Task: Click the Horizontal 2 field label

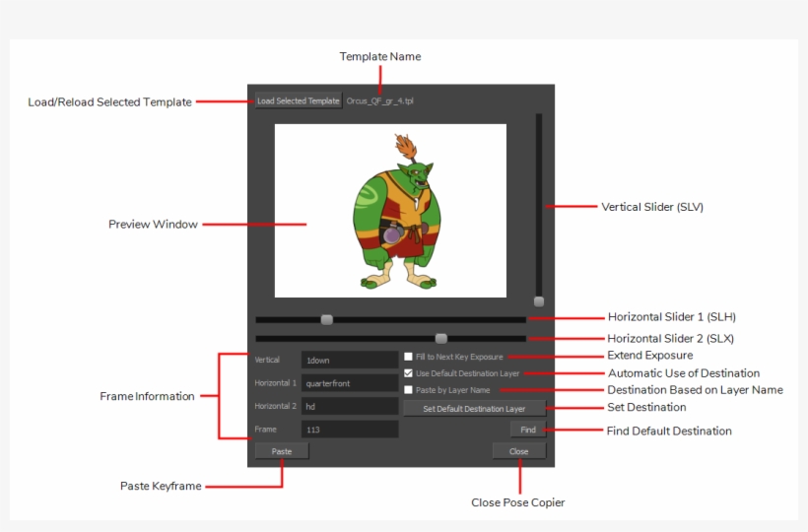Action: click(276, 406)
